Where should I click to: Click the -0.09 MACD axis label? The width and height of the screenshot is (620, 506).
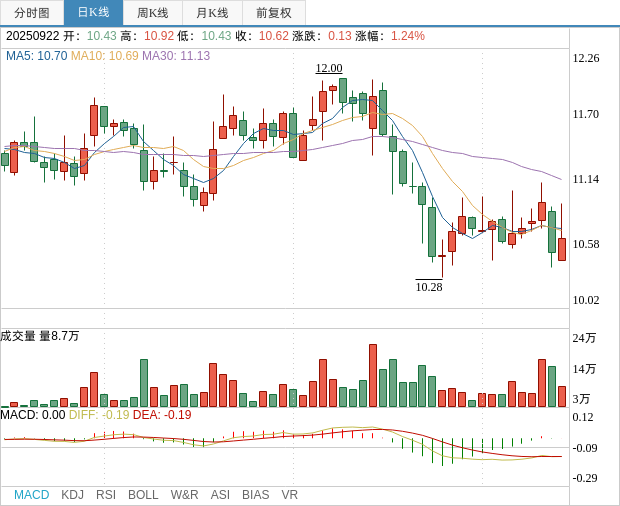click(x=585, y=448)
